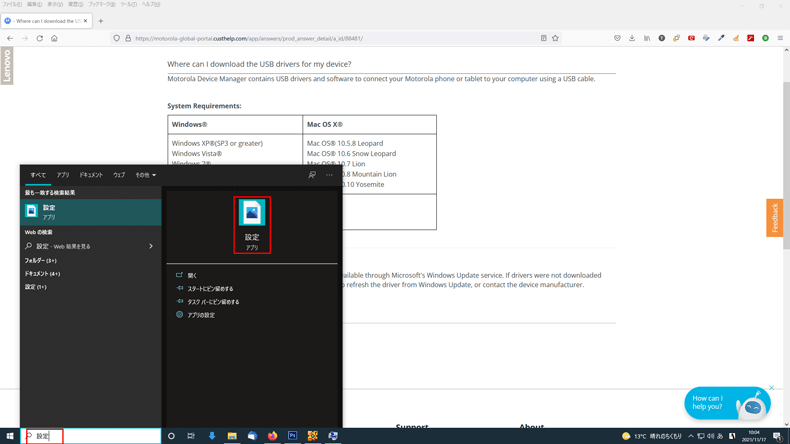The image size is (790, 444).
Task: Click the Firefox home button
Action: coord(54,38)
